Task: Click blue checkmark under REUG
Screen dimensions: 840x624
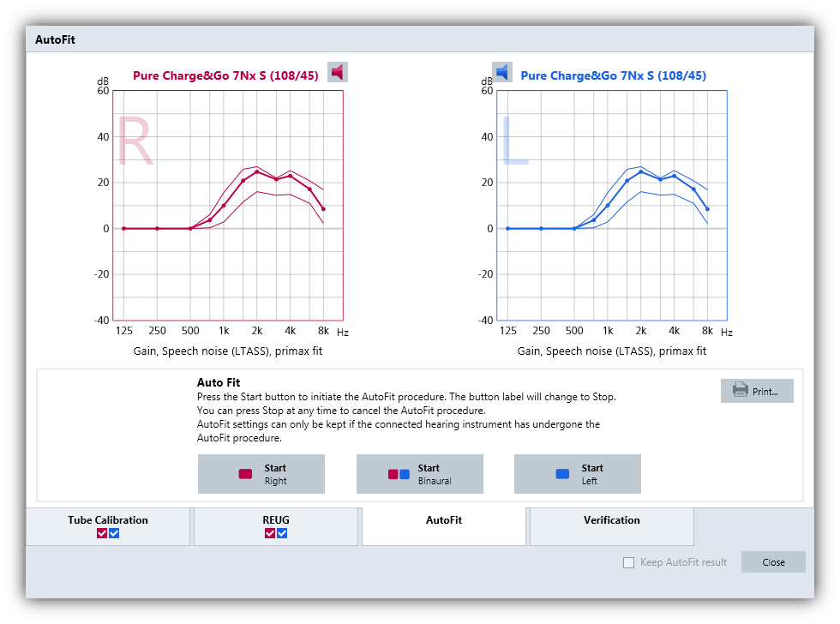Action: [x=282, y=533]
